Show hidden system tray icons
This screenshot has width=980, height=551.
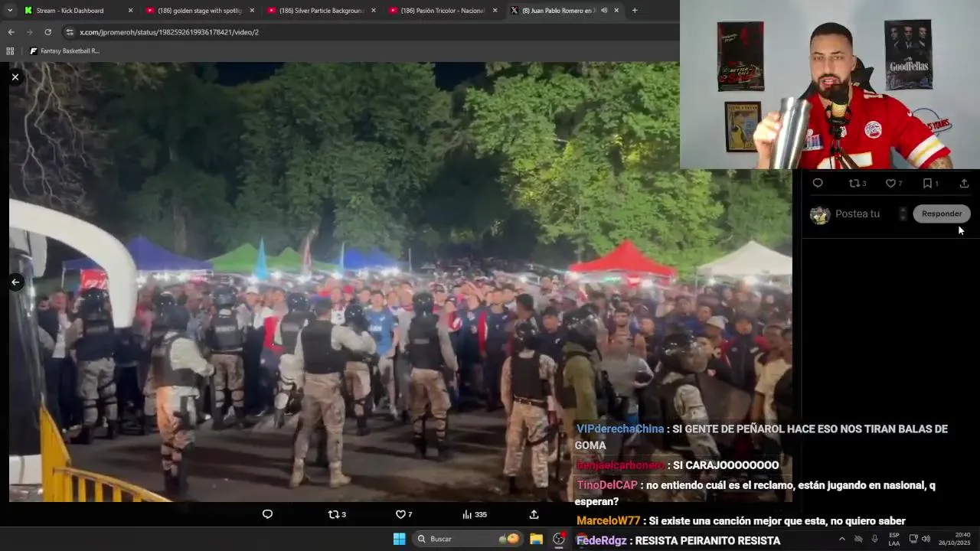[x=841, y=539]
